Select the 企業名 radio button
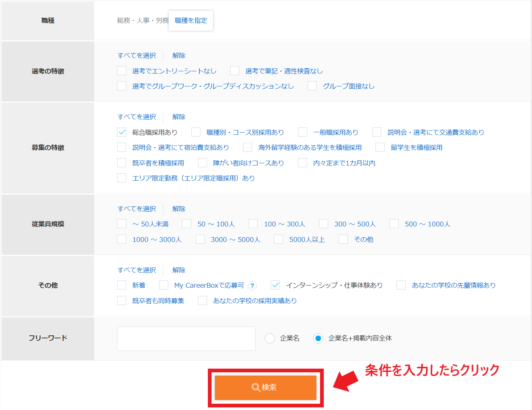This screenshot has width=532, height=410. pyautogui.click(x=270, y=338)
